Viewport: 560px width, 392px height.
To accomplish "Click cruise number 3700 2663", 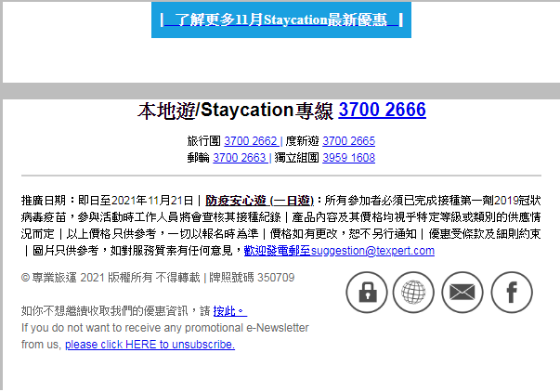I will pos(240,158).
